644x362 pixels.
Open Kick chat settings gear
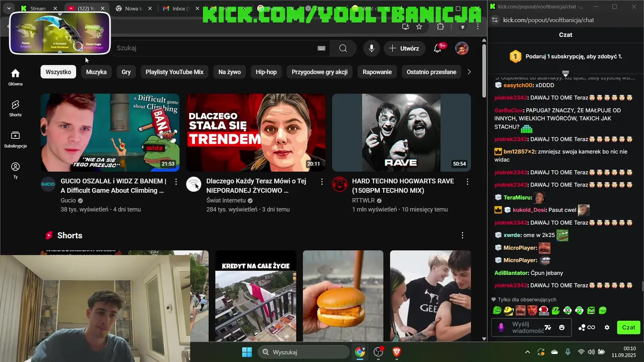click(x=607, y=327)
